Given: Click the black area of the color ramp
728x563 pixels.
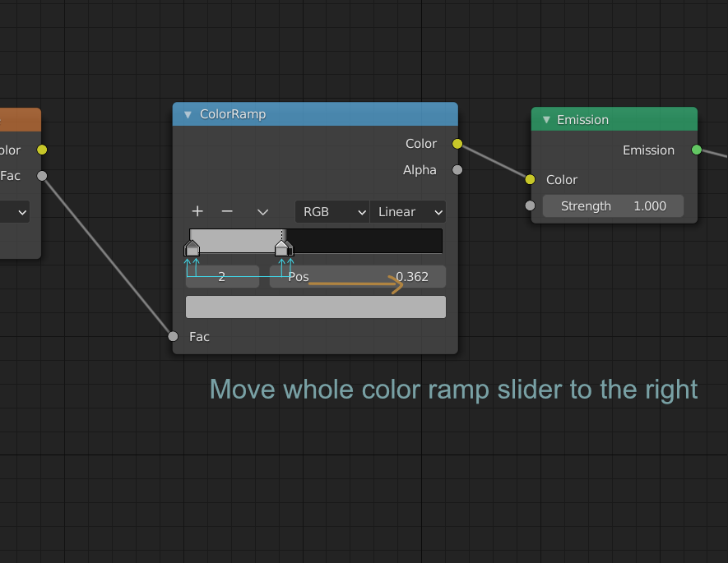Looking at the screenshot, I should tap(367, 241).
